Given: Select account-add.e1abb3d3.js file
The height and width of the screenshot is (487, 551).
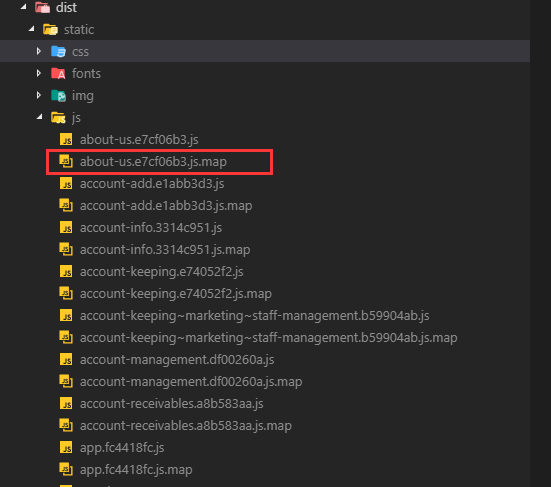Looking at the screenshot, I should coord(152,184).
